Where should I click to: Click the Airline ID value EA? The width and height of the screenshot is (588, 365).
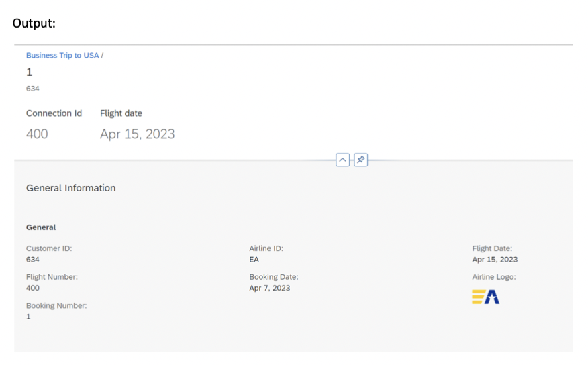tap(254, 260)
